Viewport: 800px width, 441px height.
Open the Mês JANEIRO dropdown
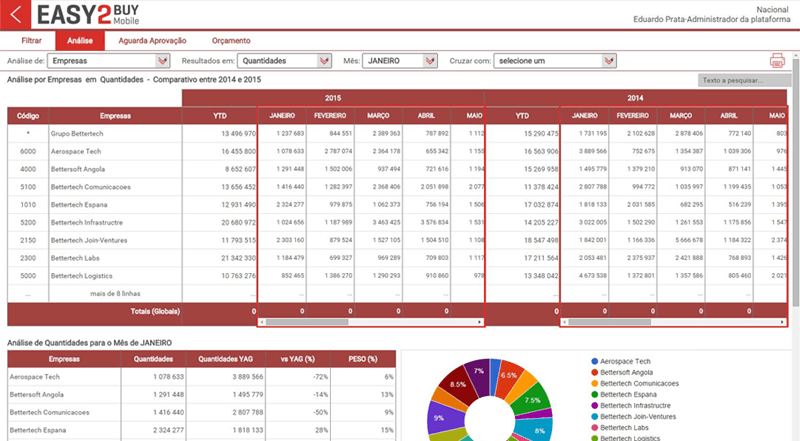400,61
